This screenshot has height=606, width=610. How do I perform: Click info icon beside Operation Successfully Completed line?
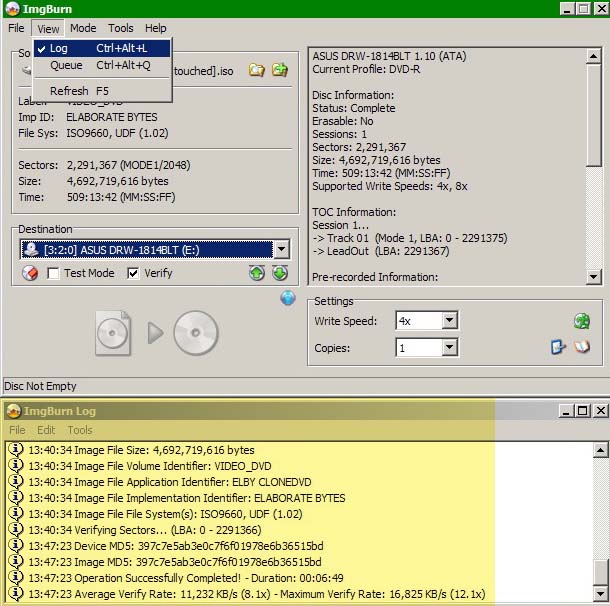[x=16, y=577]
